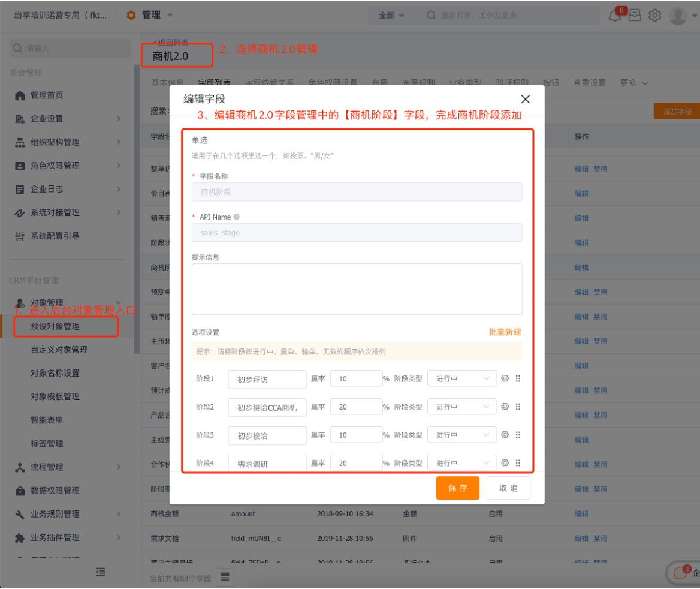700x589 pixels.
Task: Collapse sidebar using bottom menu icon
Action: click(x=101, y=572)
